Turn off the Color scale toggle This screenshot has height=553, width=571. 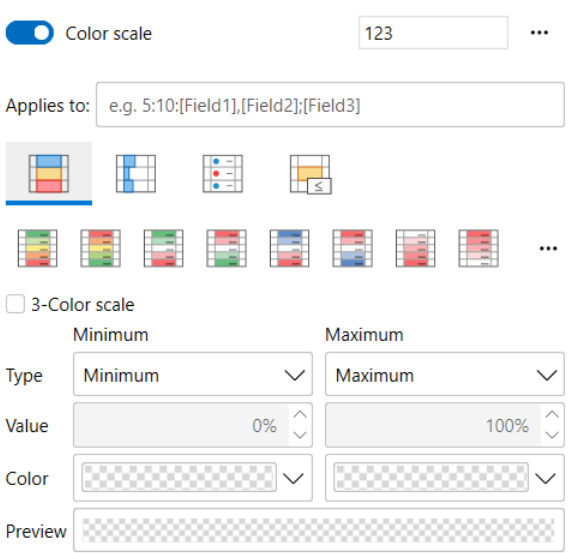(x=30, y=33)
